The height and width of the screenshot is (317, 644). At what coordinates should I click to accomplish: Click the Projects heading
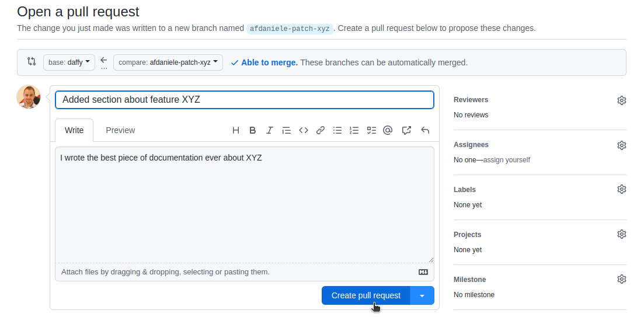pos(468,235)
